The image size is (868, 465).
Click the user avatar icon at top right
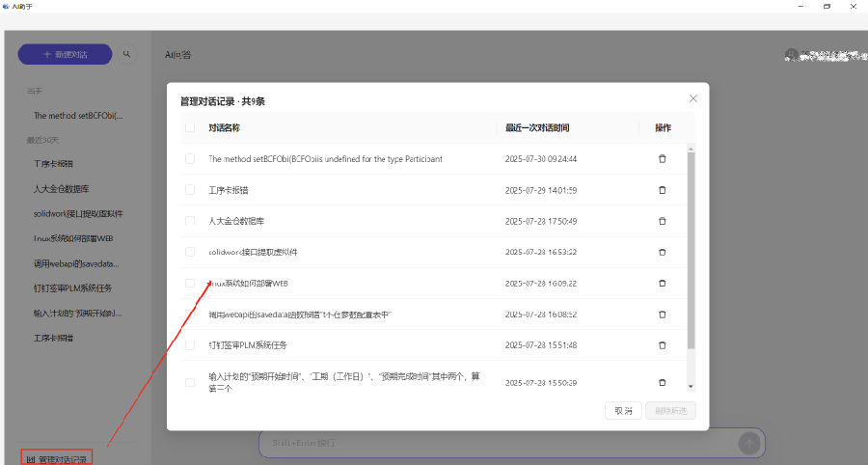pyautogui.click(x=791, y=54)
